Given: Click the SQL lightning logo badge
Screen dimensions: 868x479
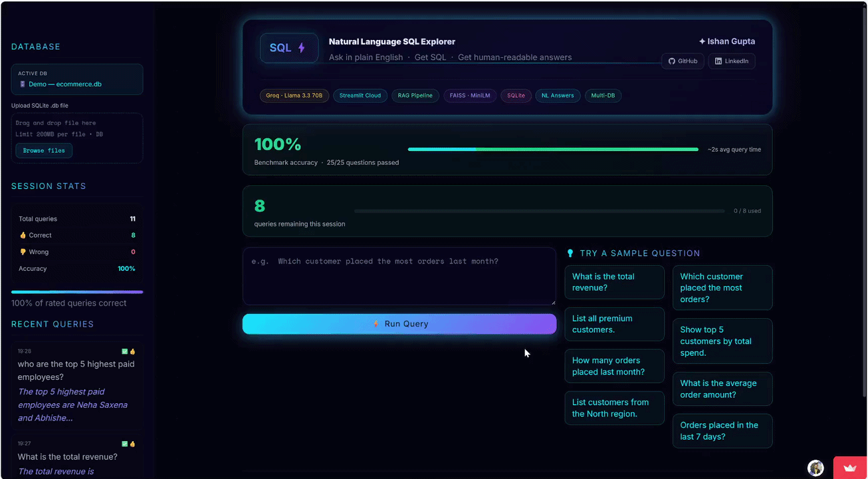Looking at the screenshot, I should [289, 48].
